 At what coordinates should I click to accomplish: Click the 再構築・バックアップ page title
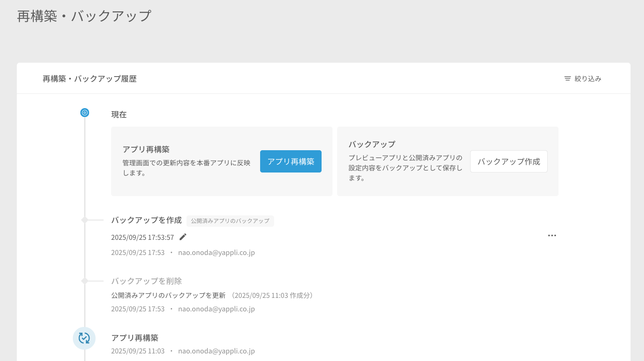(84, 16)
